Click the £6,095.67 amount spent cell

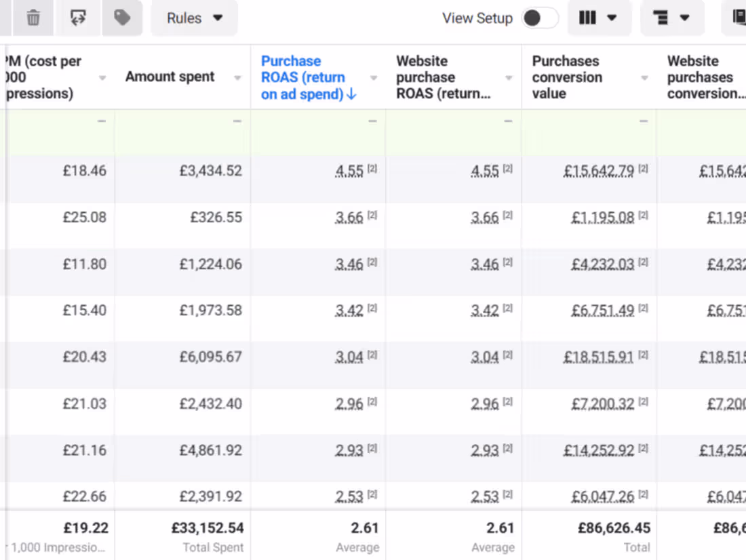pos(211,357)
